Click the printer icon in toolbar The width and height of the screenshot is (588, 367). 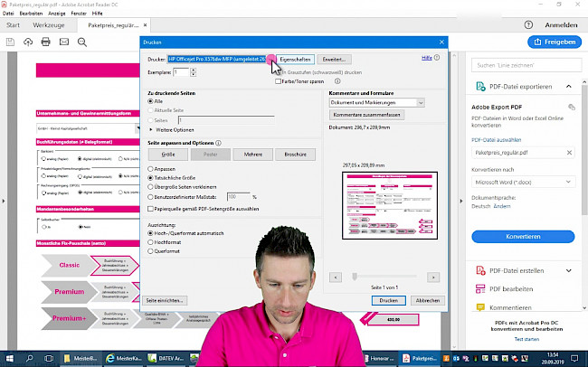pyautogui.click(x=45, y=42)
